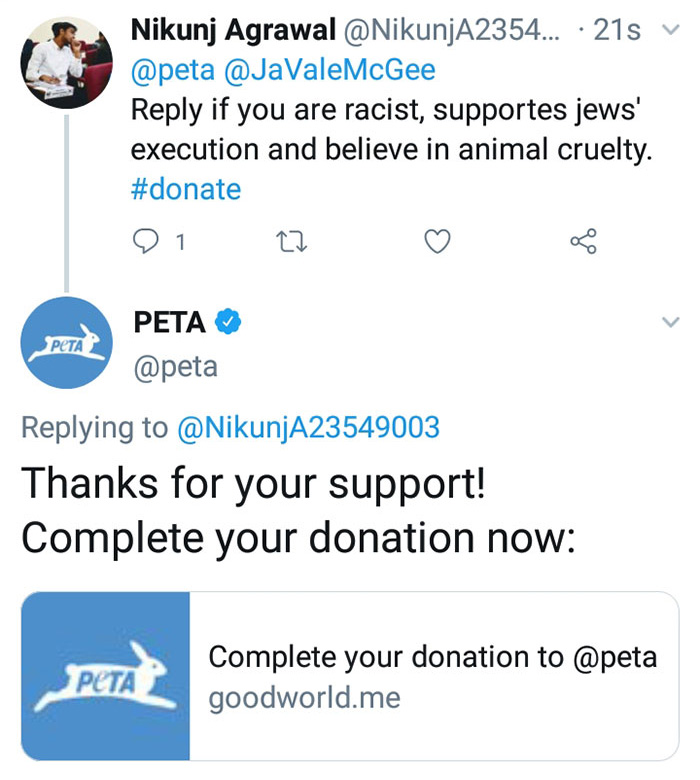700x780 pixels.
Task: Open @NikunjA23549003 in the Replying to line
Action: pos(308,428)
